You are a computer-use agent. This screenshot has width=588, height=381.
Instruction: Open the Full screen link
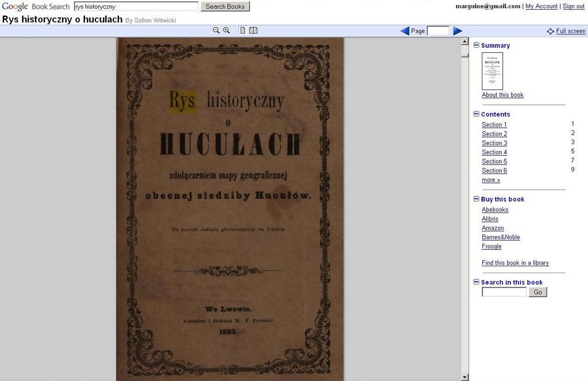coord(571,31)
